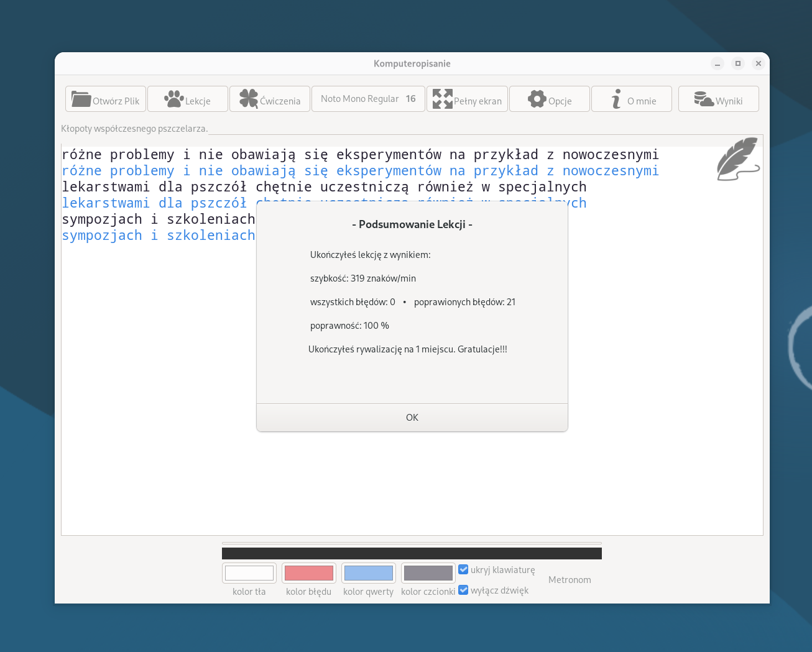Screen dimensions: 812x652
Task: Maximize the Komputeropisanie window
Action: (738, 63)
